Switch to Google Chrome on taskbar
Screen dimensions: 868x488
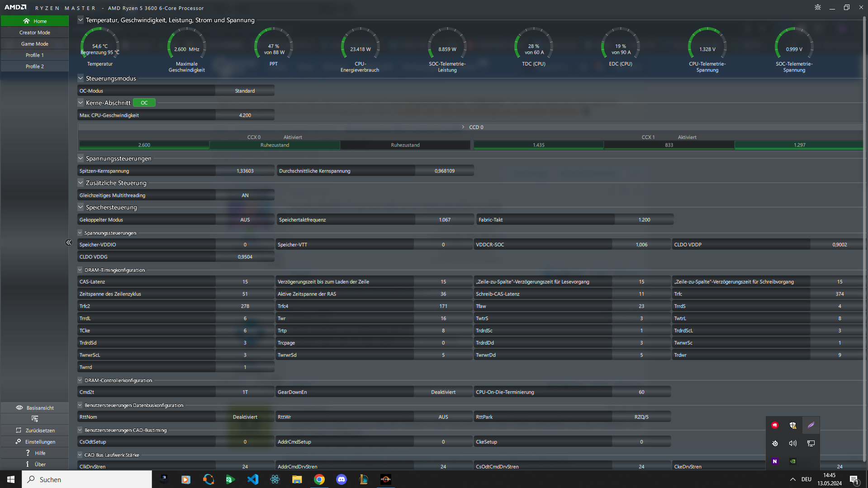pos(319,479)
